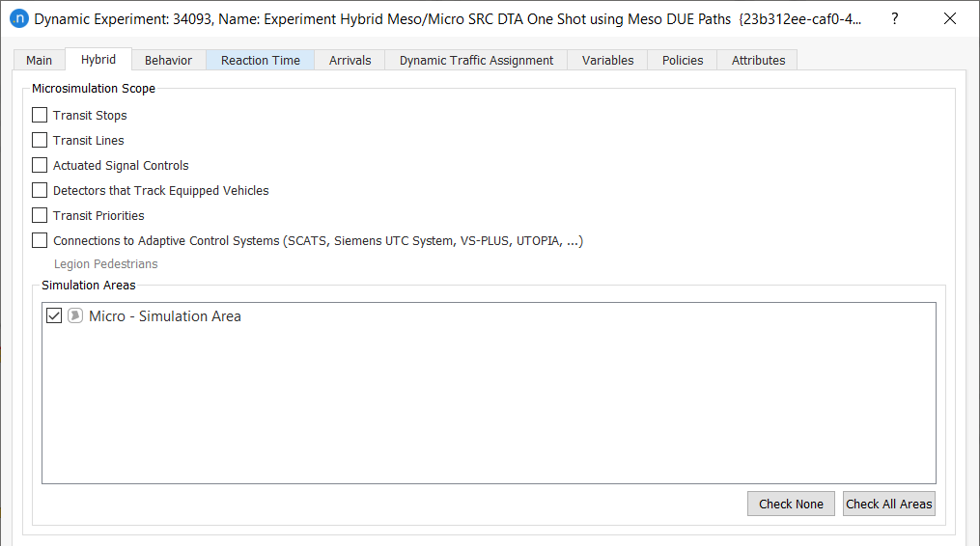Switch to the Variables tab

(607, 60)
